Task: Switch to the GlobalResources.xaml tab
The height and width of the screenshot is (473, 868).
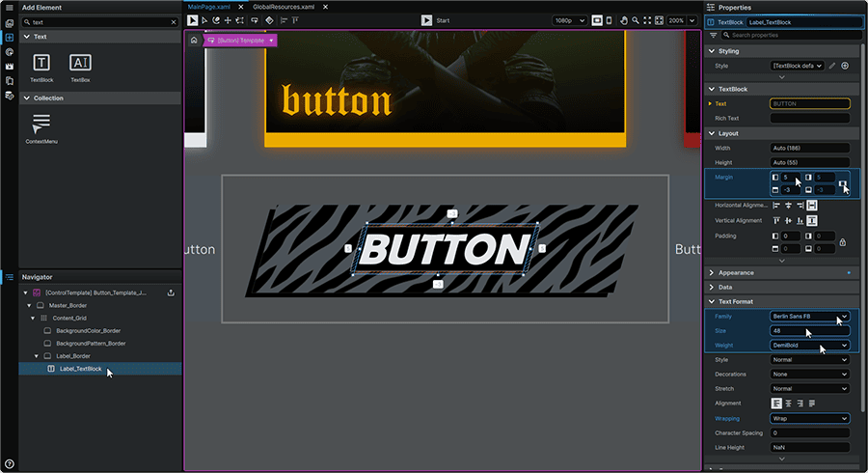Action: pos(284,7)
